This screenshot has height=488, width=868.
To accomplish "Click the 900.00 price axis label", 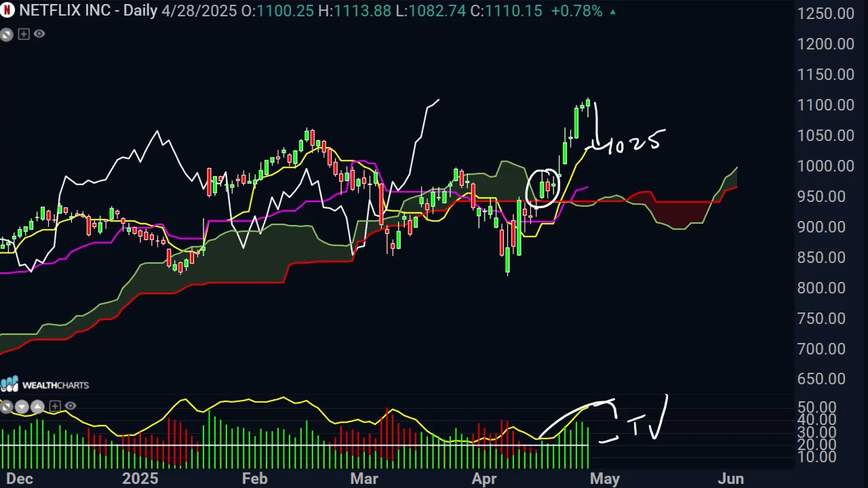I will point(821,227).
